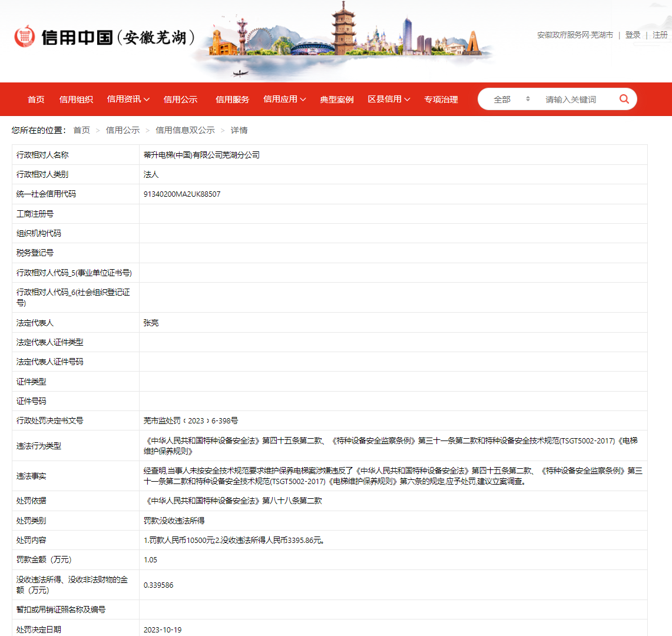Select penalty type 罚款,没收违法所得
The width and height of the screenshot is (672, 636).
tap(174, 521)
